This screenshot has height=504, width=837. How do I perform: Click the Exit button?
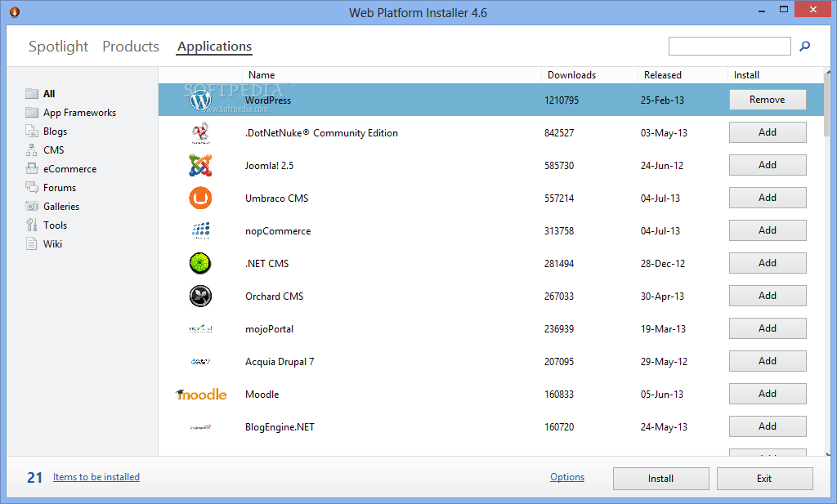(764, 479)
